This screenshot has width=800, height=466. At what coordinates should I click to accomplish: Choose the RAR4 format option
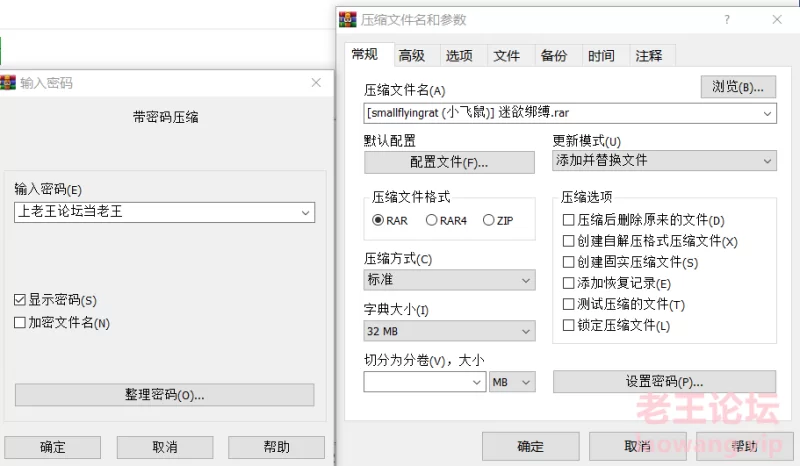(x=432, y=220)
